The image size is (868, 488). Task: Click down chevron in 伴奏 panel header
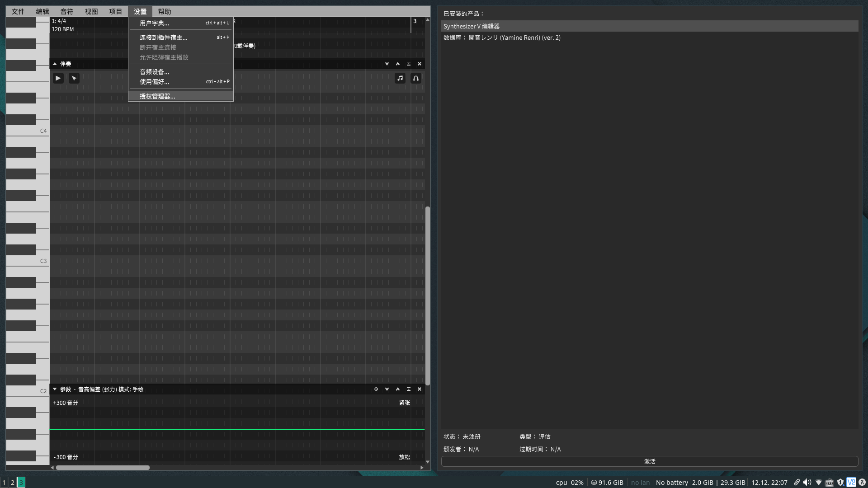(x=387, y=64)
